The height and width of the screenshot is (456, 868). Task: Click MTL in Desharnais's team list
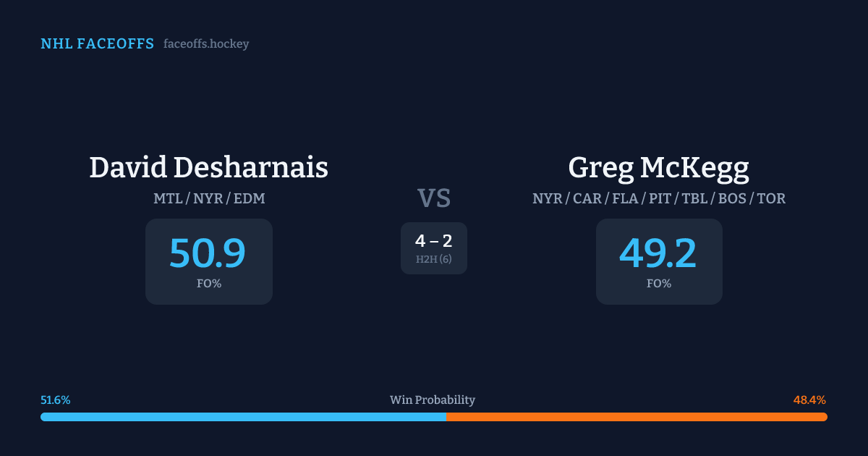167,198
